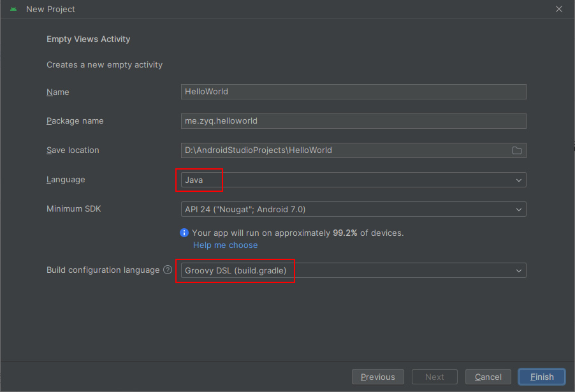
Task: Click the 'Package name' label
Action: point(75,120)
